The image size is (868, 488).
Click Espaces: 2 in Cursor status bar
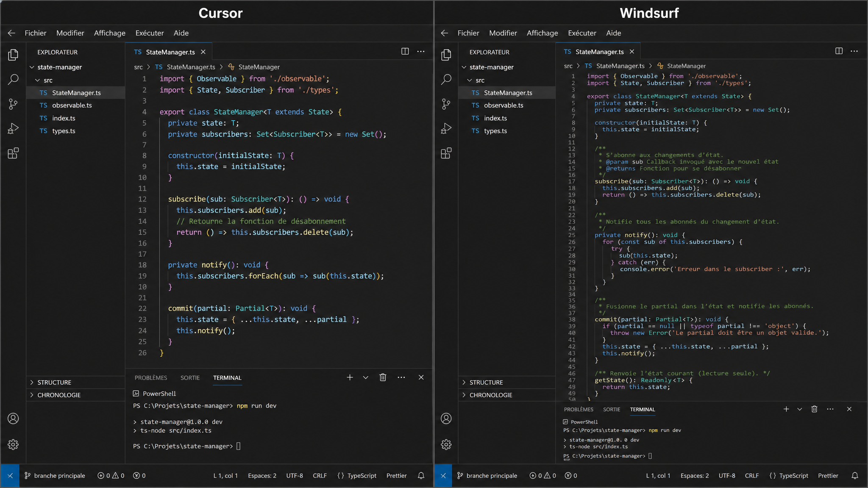262,476
